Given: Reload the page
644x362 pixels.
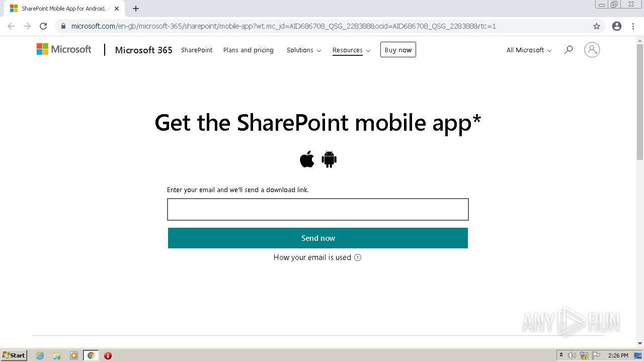Looking at the screenshot, I should (43, 26).
